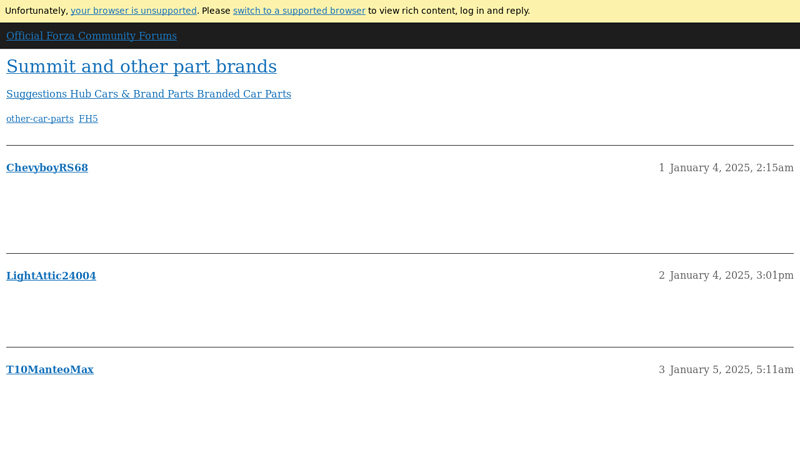
Task: Visit T10ManteoMax's profile
Action: click(x=50, y=370)
